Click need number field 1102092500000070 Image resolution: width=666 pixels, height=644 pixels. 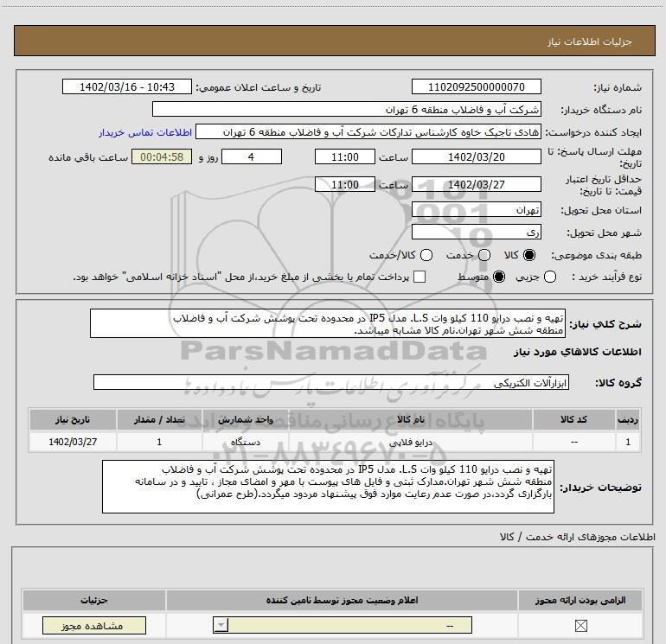(x=476, y=87)
